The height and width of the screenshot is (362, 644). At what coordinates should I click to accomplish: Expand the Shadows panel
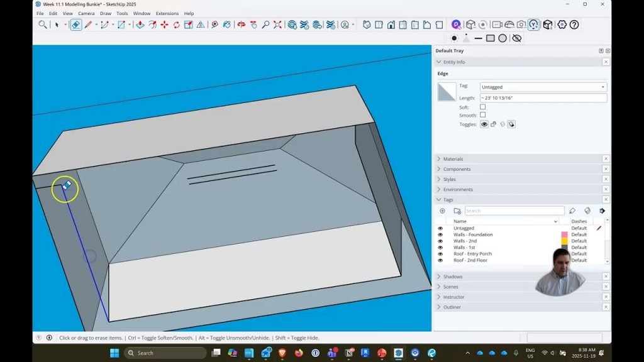coord(452,277)
